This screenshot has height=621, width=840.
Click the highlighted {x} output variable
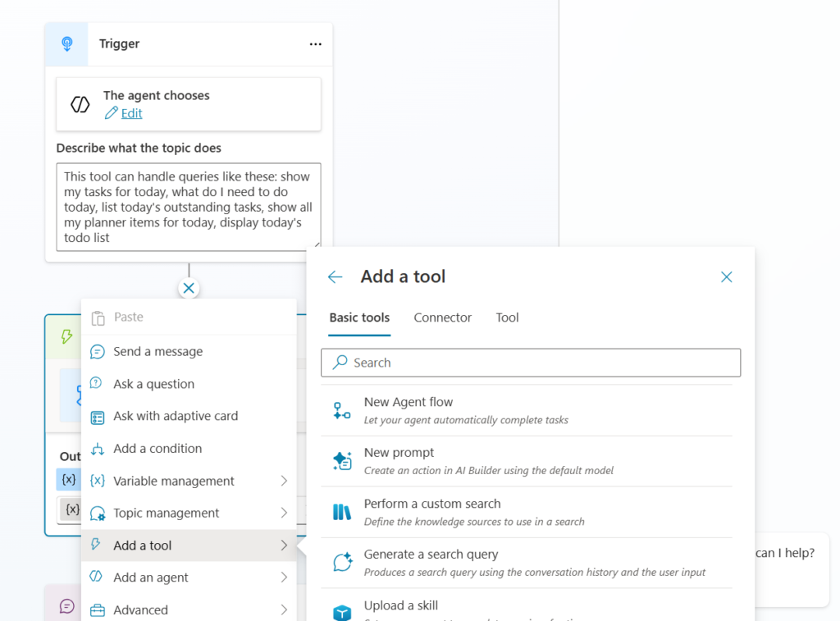[x=69, y=480]
